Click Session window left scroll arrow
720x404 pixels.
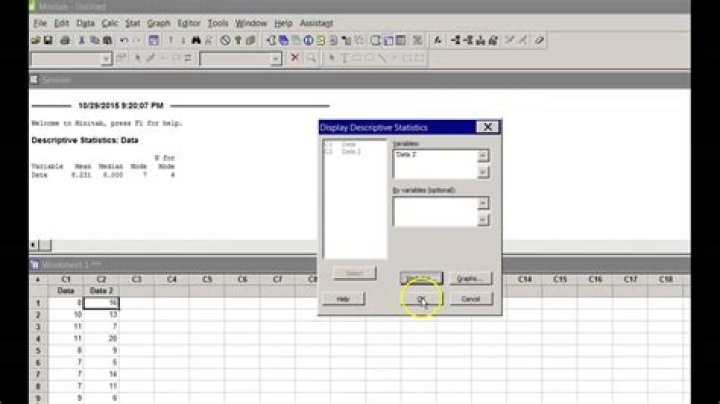[x=33, y=245]
